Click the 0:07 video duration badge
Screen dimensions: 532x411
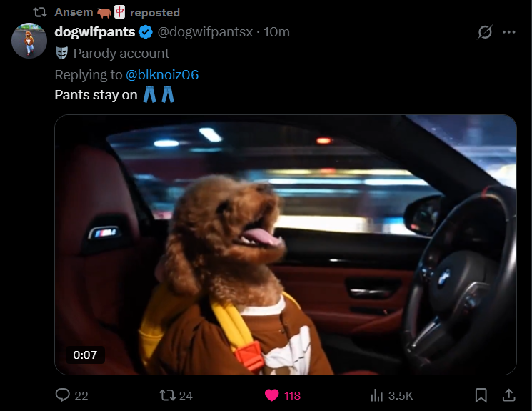85,355
